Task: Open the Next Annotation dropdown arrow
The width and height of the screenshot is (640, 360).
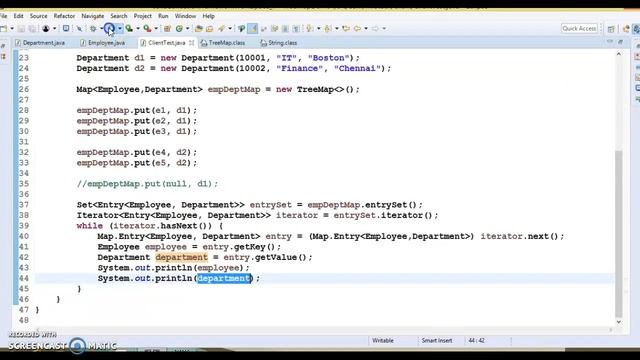Action: pyautogui.click(x=318, y=29)
